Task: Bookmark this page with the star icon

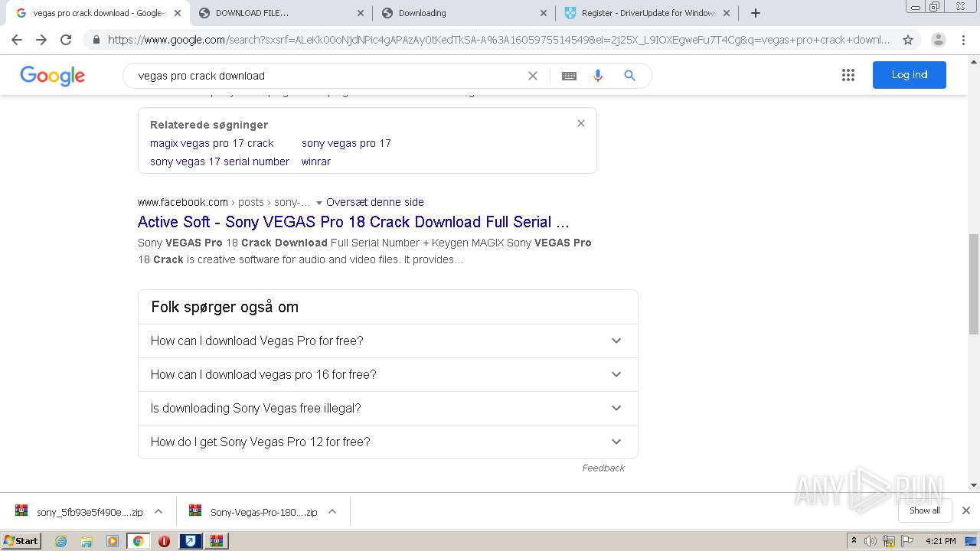Action: click(908, 40)
